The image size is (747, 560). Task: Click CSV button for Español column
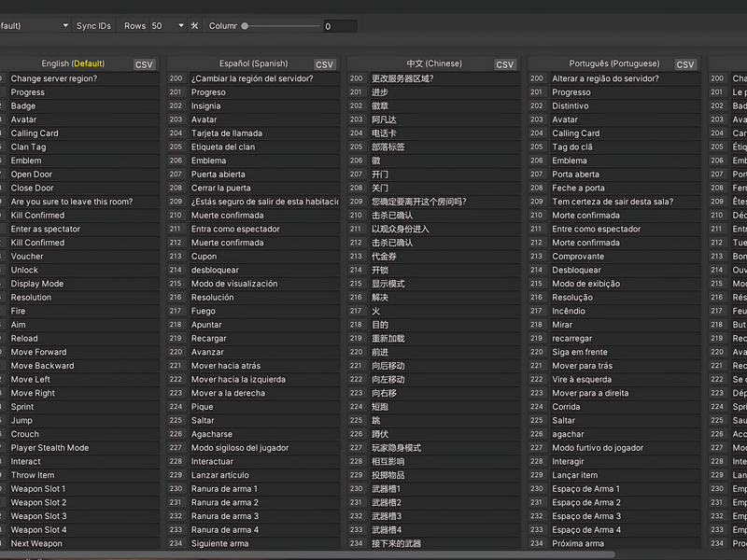tap(324, 64)
